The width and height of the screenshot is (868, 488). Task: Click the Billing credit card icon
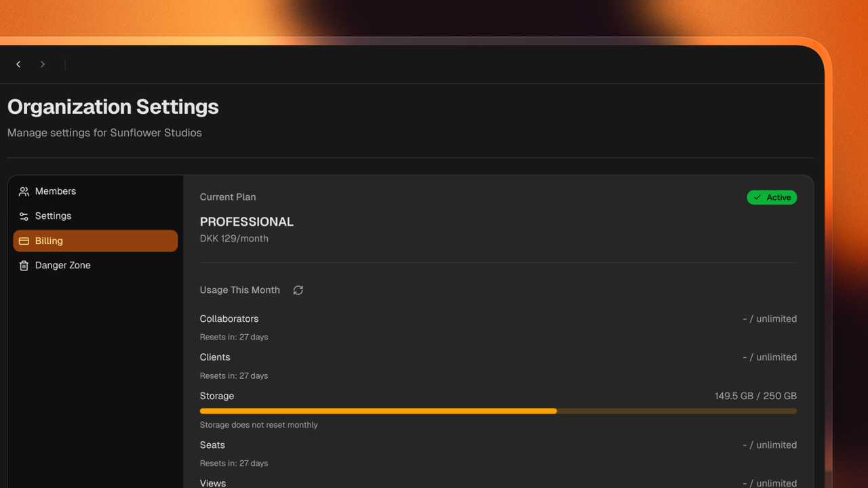point(24,241)
